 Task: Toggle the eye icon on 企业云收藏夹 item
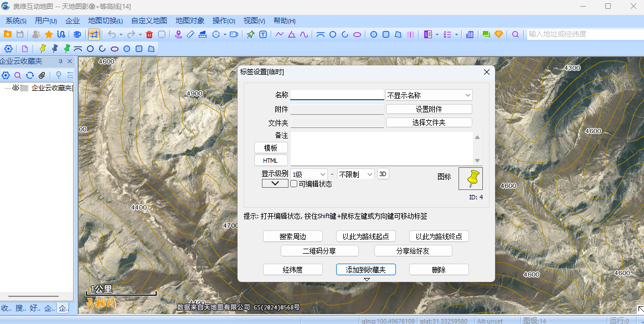(16, 89)
